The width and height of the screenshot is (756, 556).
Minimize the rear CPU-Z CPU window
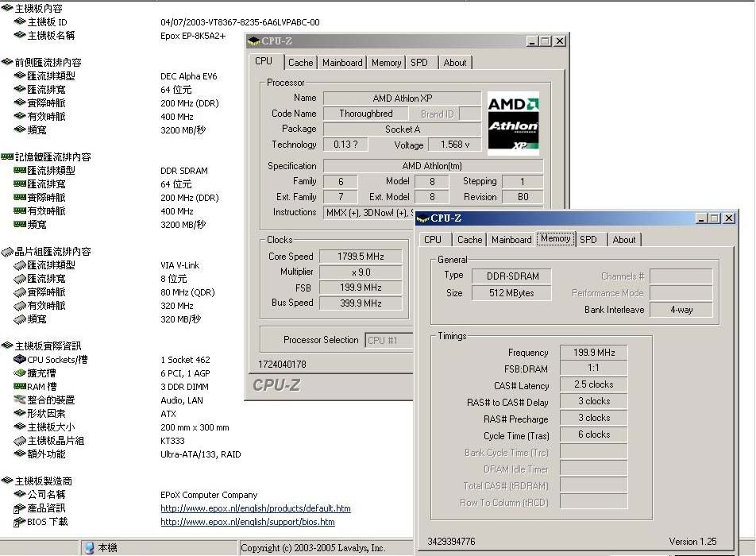(x=532, y=41)
